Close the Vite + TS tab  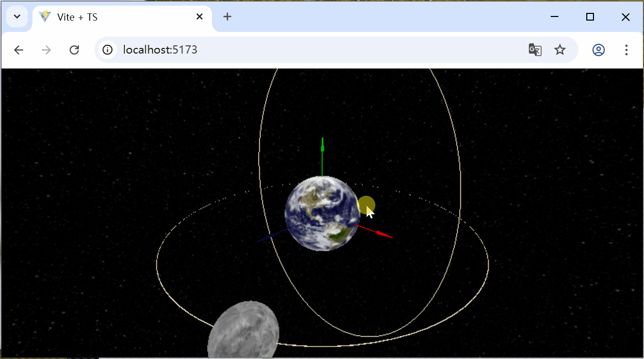200,17
